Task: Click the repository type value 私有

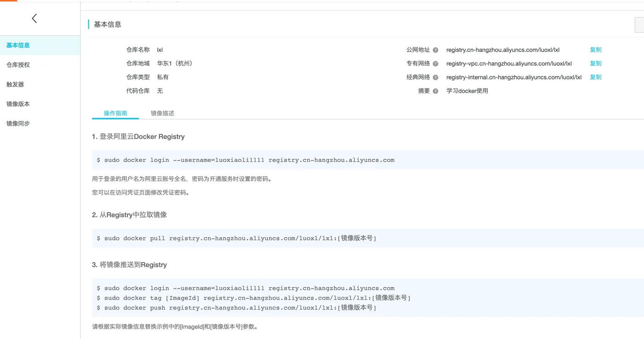Action: 163,77
